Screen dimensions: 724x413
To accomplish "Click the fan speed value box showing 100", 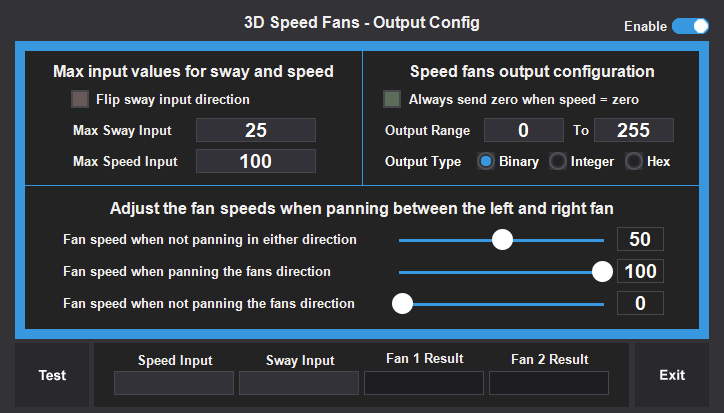I will click(x=640, y=271).
